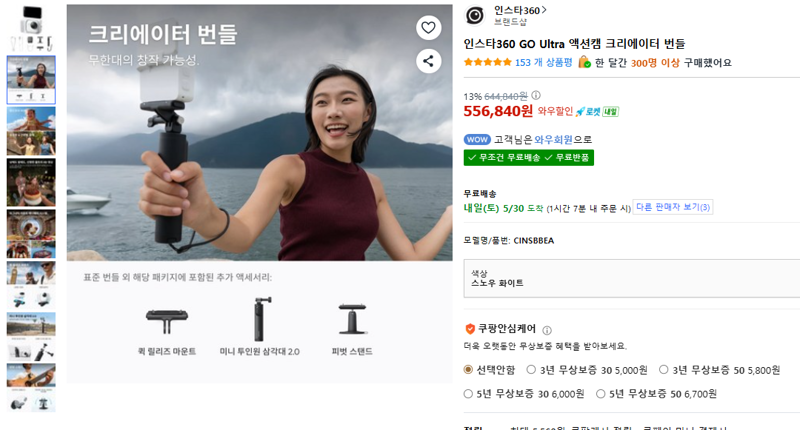Screen dimensions: 800x430
Task: Click the info icon beside 쿠팡안심케어
Action: [547, 330]
